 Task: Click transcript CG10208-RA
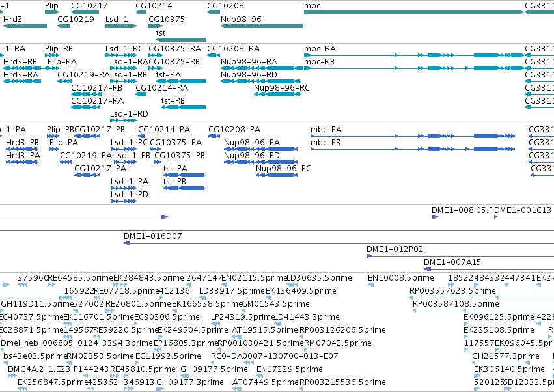click(233, 49)
